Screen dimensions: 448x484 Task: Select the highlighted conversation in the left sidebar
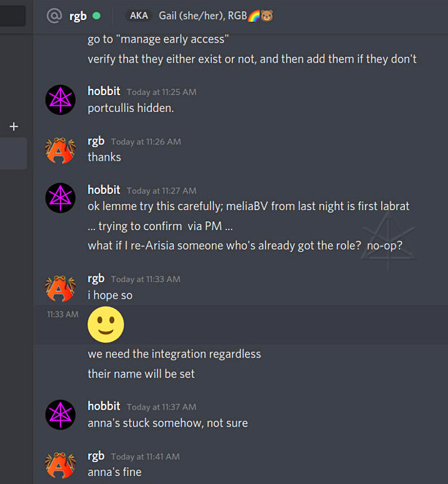(13, 154)
